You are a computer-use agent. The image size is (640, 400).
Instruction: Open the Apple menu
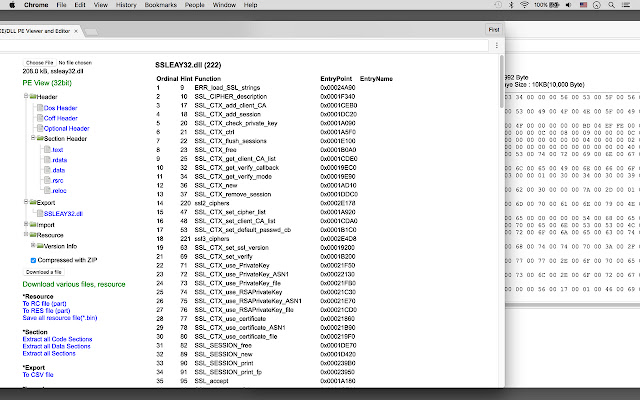tap(12, 5)
